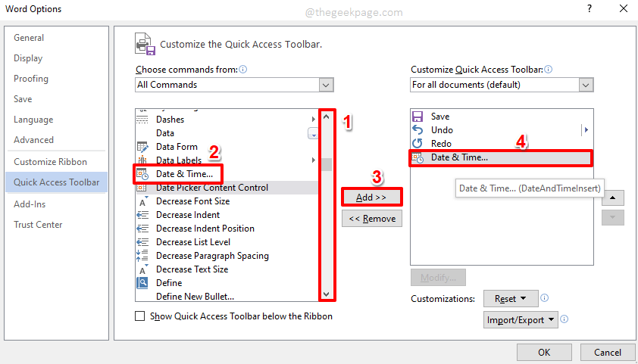Image resolution: width=638 pixels, height=364 pixels.
Task: Select the Redo icon in right list
Action: point(417,144)
